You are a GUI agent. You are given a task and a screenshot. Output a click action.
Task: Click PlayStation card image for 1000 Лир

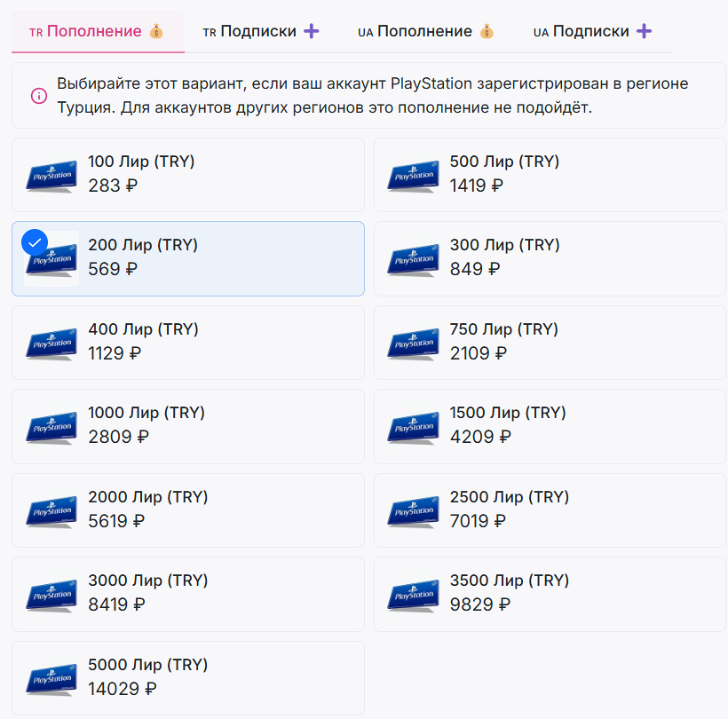tap(51, 428)
